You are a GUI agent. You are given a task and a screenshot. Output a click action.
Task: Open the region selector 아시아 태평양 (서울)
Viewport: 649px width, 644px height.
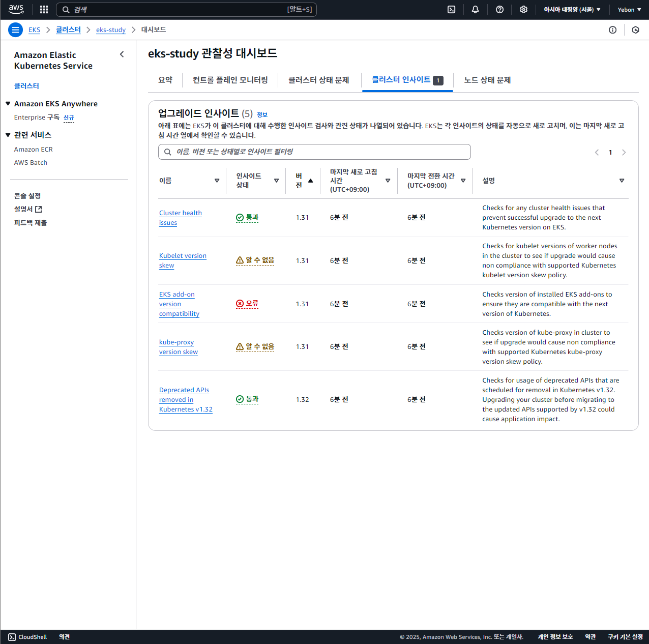[x=572, y=10]
